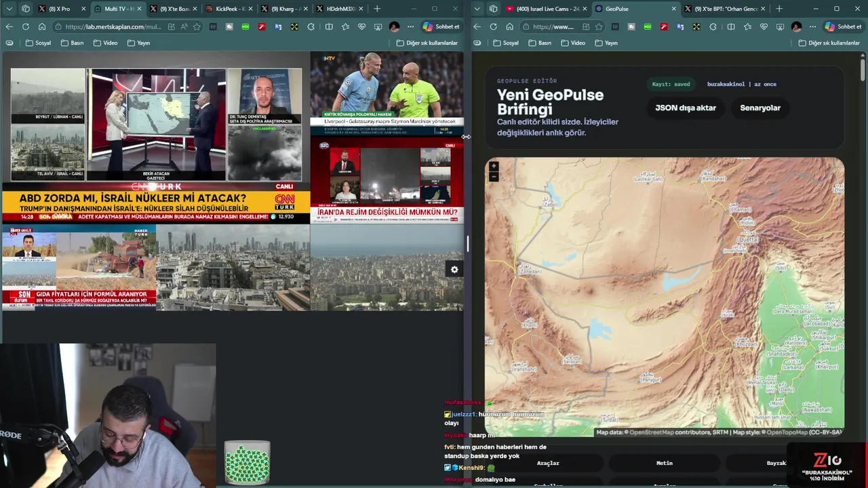
Task: Open Diğer sık kullanılanlar folder in GeoPulse window
Action: (829, 43)
